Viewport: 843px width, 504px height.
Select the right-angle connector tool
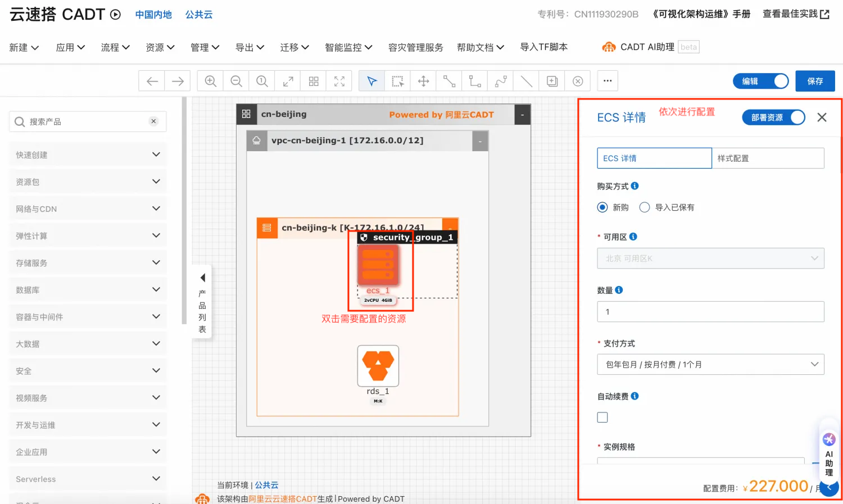tap(475, 81)
